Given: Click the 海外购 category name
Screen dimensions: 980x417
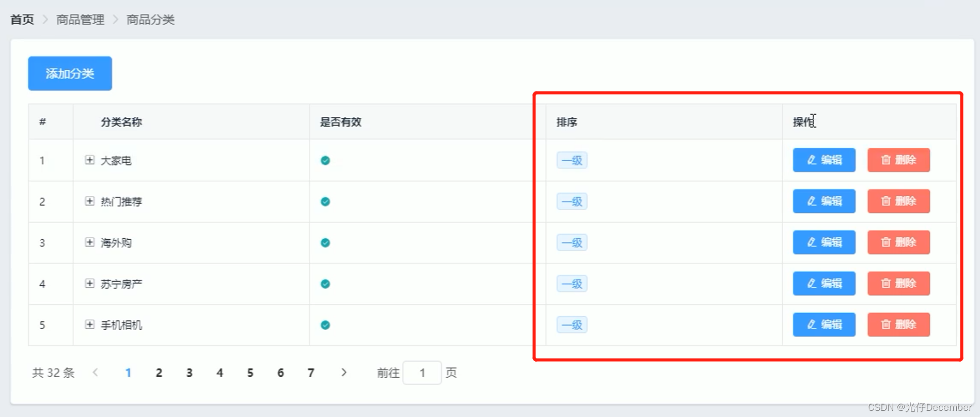Looking at the screenshot, I should (116, 243).
